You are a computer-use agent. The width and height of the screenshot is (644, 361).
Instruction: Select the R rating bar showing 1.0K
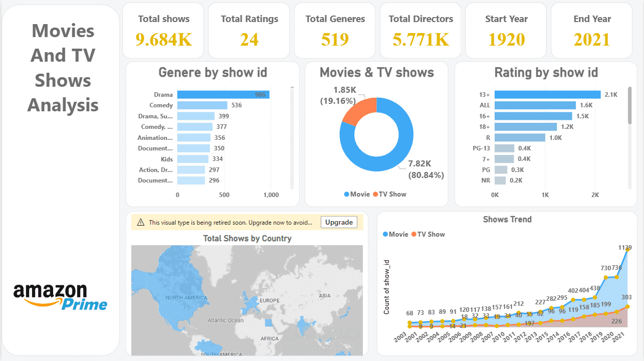click(x=520, y=137)
